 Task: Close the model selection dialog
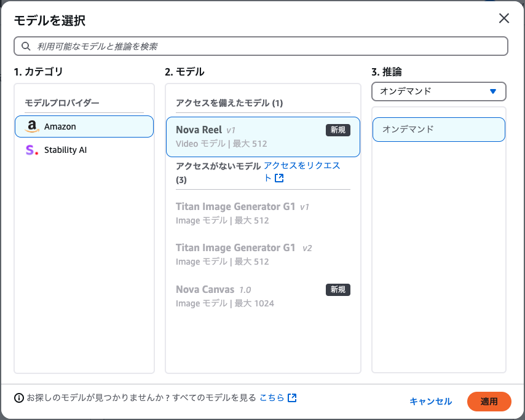504,18
